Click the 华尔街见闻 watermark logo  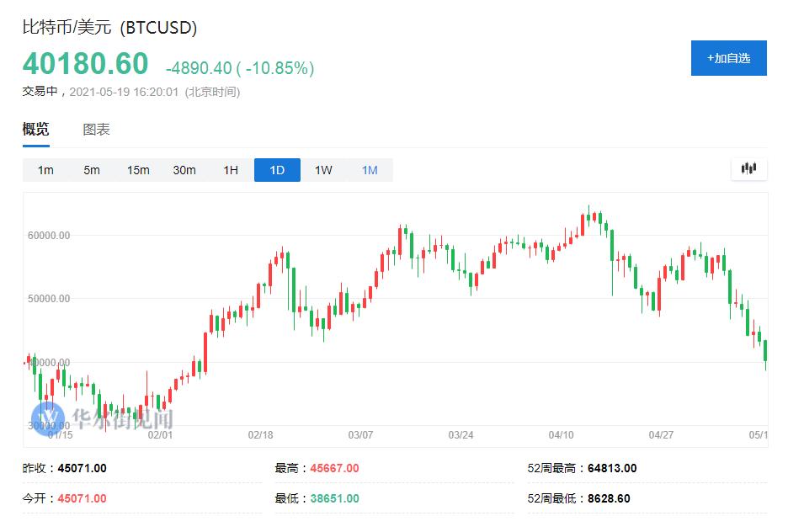pyautogui.click(x=103, y=418)
